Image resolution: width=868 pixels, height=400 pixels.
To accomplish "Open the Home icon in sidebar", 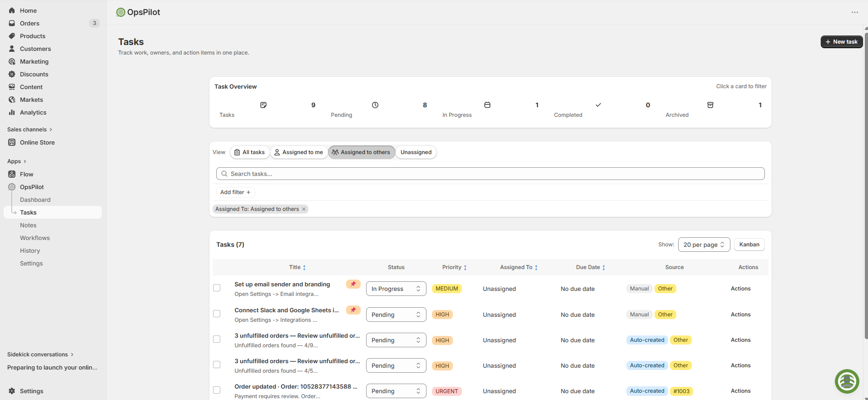I will coord(12,10).
